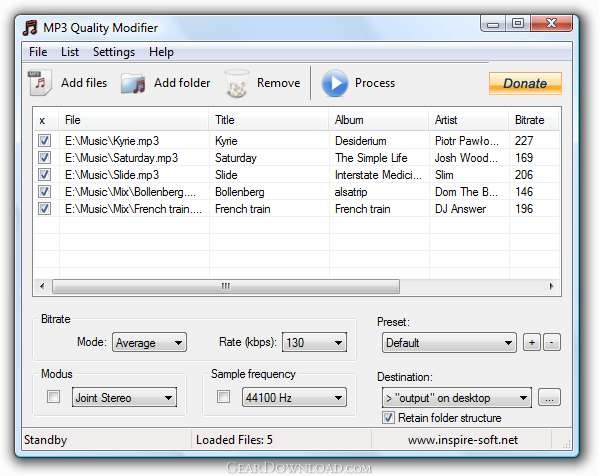Click the Add folder icon
The image size is (599, 476).
(133, 83)
